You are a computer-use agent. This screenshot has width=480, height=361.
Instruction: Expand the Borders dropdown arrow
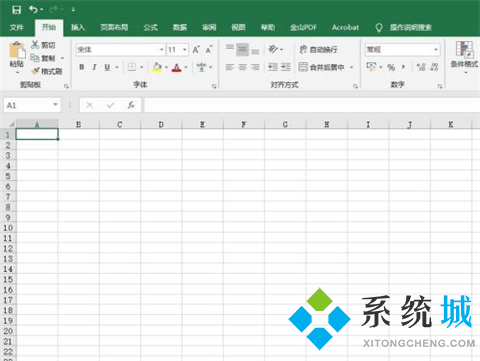pyautogui.click(x=142, y=67)
